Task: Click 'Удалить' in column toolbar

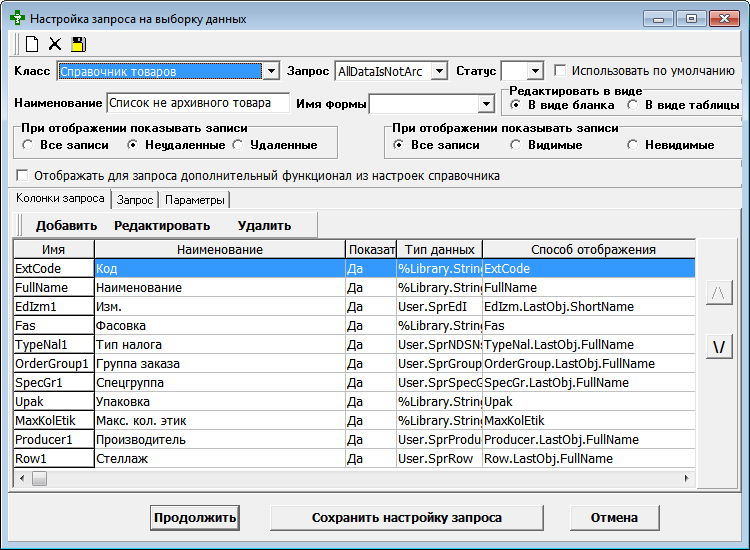Action: pos(265,226)
